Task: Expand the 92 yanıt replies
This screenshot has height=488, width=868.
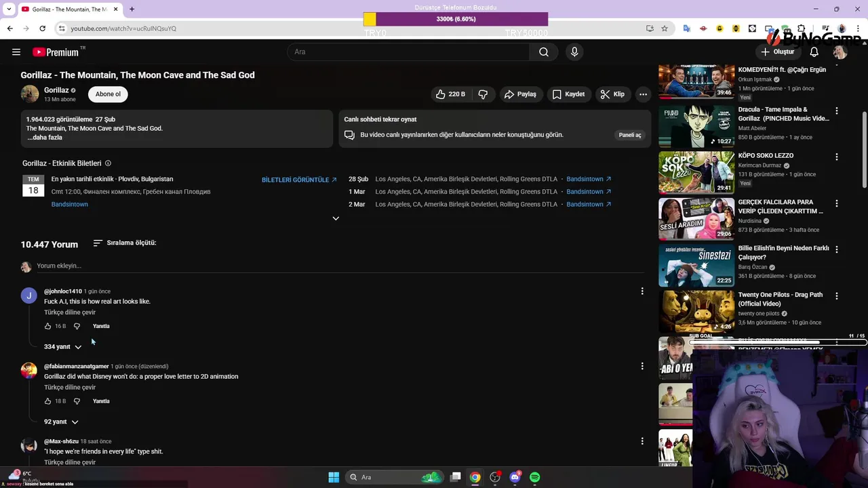Action: click(x=61, y=422)
